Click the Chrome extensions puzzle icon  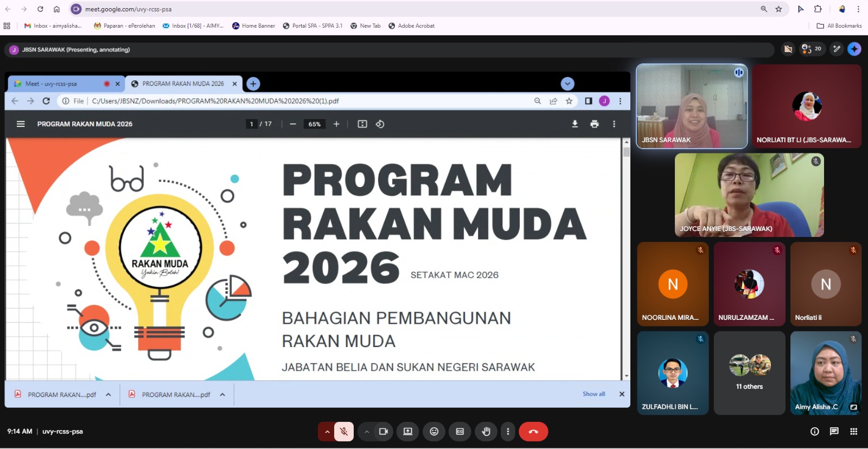818,9
